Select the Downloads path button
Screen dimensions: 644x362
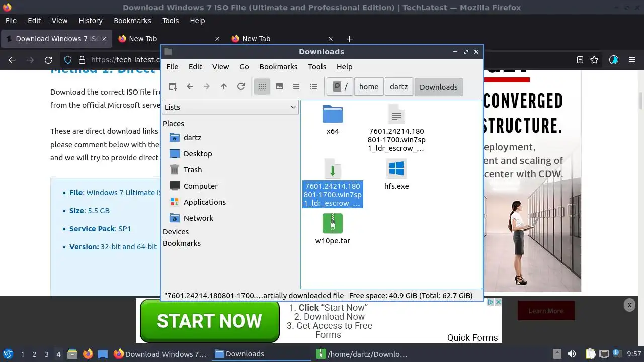pos(438,87)
